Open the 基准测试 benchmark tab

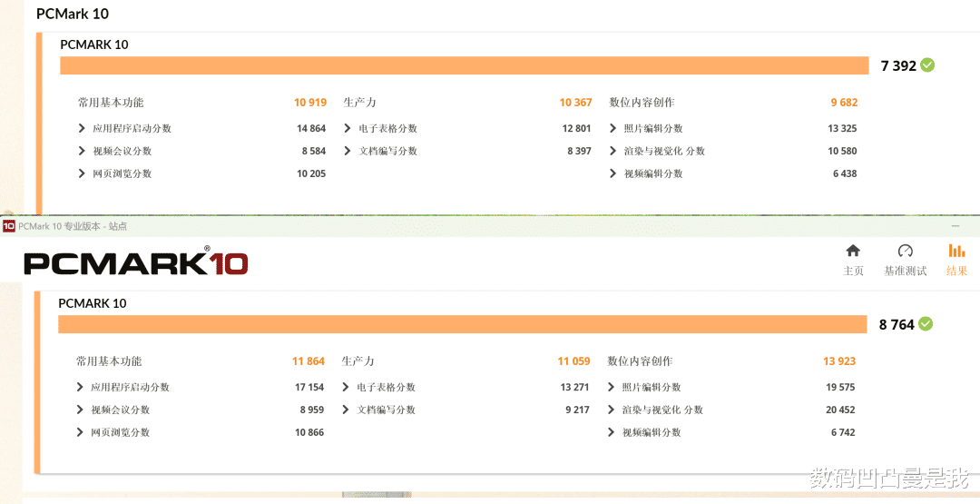click(x=905, y=260)
